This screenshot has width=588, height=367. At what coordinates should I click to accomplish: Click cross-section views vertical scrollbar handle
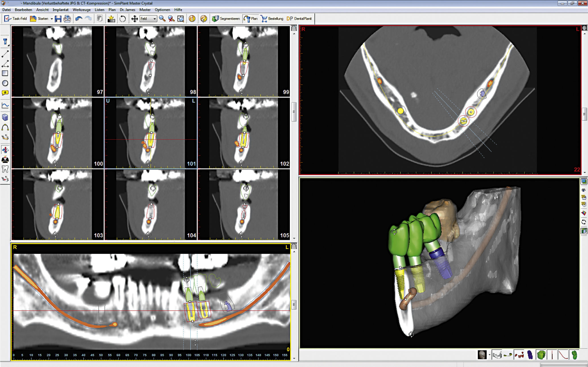pyautogui.click(x=294, y=112)
